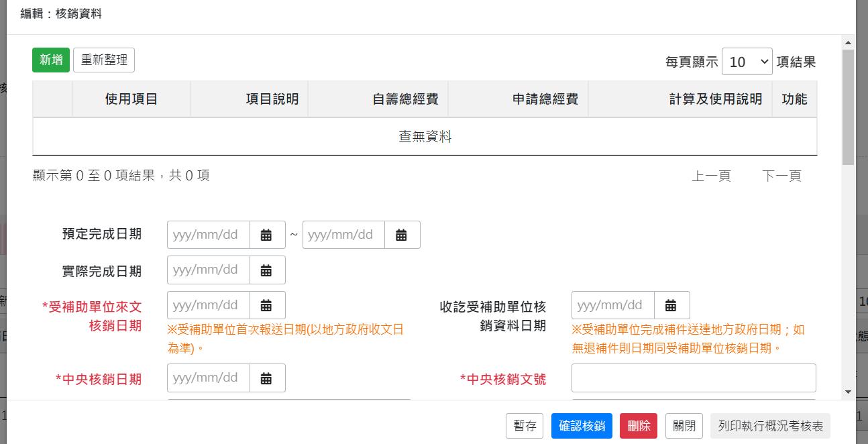Open calendar for 中央核銷日期
868x444 pixels.
click(267, 378)
